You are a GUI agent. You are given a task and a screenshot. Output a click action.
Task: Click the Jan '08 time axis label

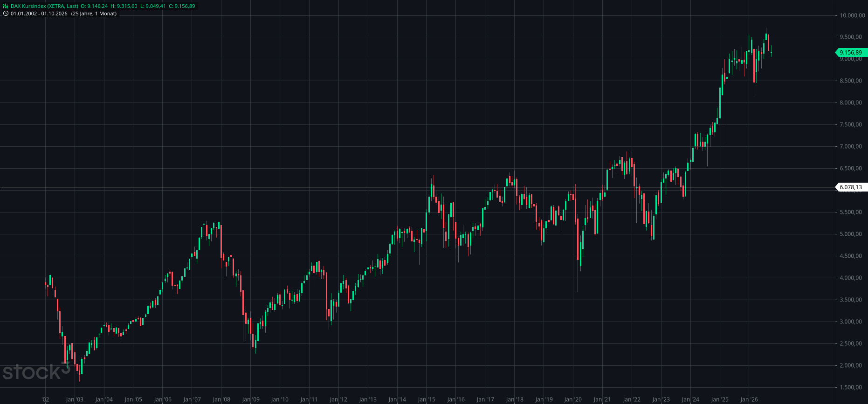coord(221,399)
